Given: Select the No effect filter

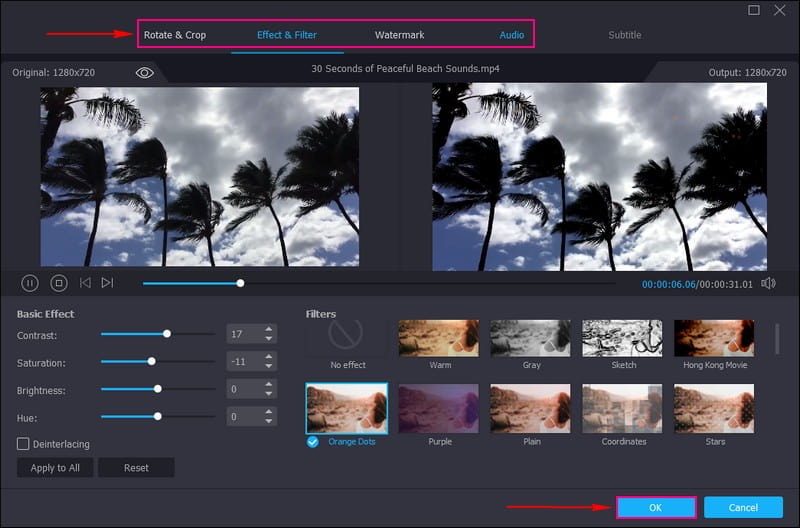Looking at the screenshot, I should (347, 338).
